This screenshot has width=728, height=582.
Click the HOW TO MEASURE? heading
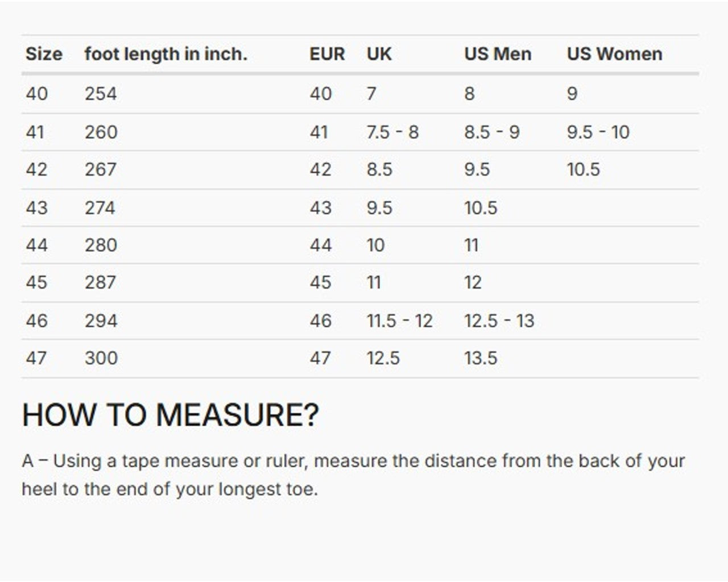tap(171, 414)
